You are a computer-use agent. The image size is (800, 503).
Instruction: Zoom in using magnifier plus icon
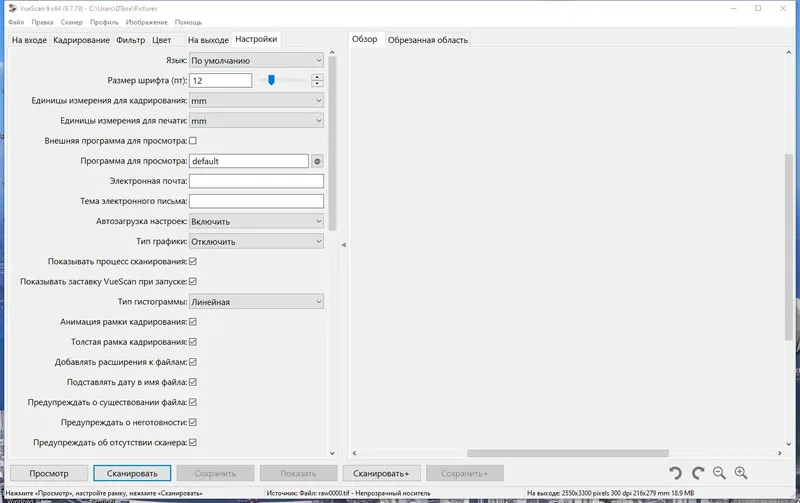[x=741, y=473]
